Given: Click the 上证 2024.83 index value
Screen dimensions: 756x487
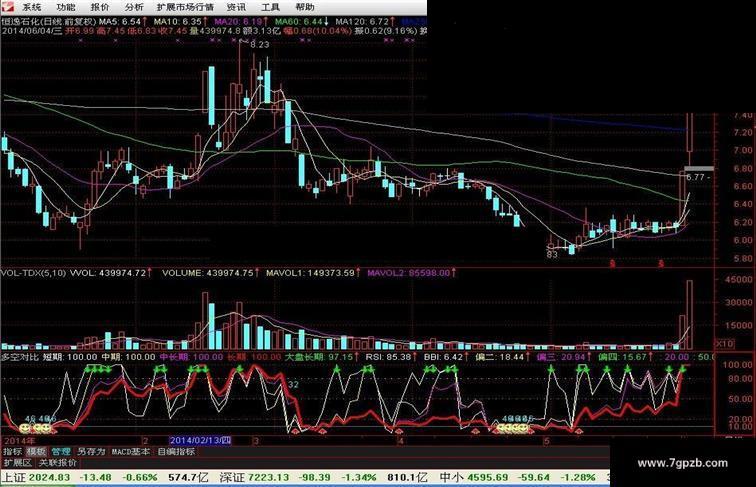Looking at the screenshot, I should (x=37, y=478).
